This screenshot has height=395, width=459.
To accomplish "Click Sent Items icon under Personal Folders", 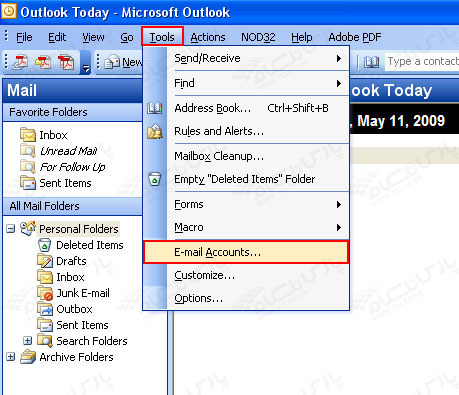I will click(45, 325).
